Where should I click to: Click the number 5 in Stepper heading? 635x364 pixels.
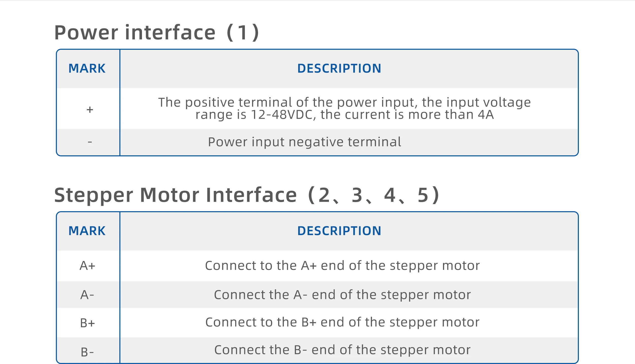coord(423,195)
